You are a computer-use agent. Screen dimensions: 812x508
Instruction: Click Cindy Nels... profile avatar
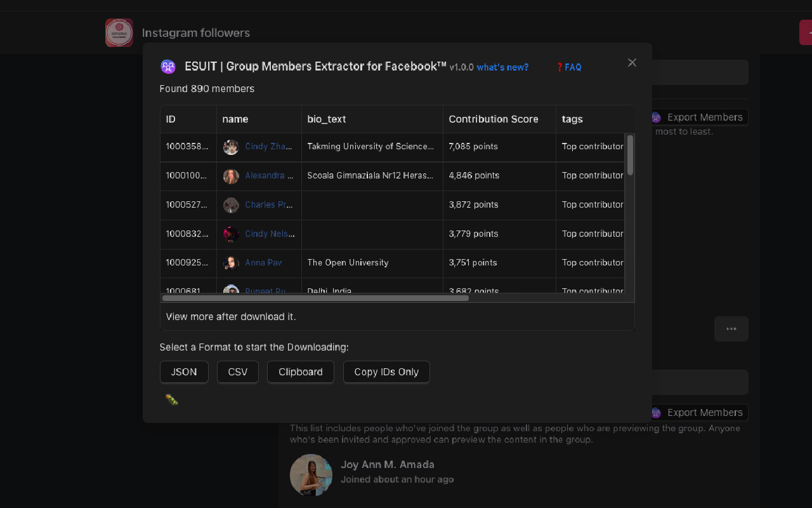[x=231, y=234]
